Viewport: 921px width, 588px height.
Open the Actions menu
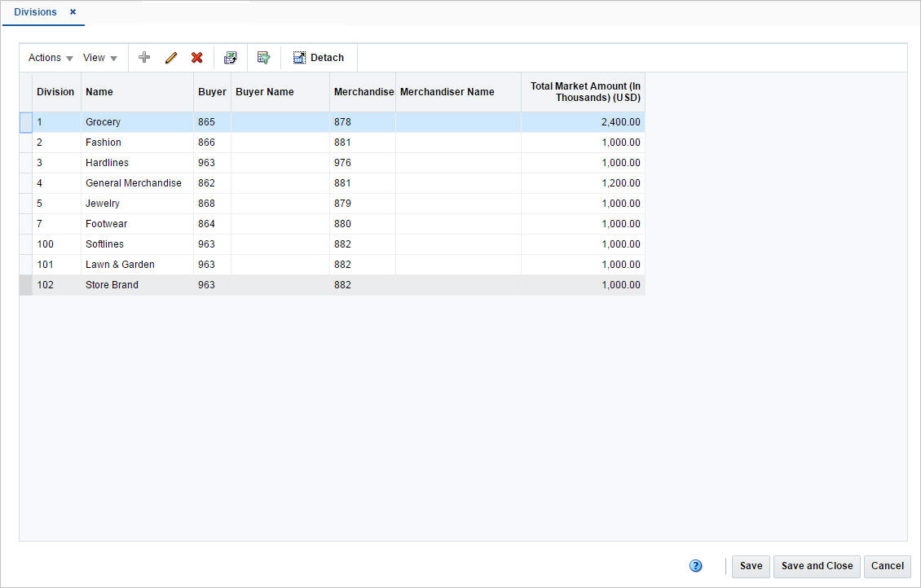[51, 58]
